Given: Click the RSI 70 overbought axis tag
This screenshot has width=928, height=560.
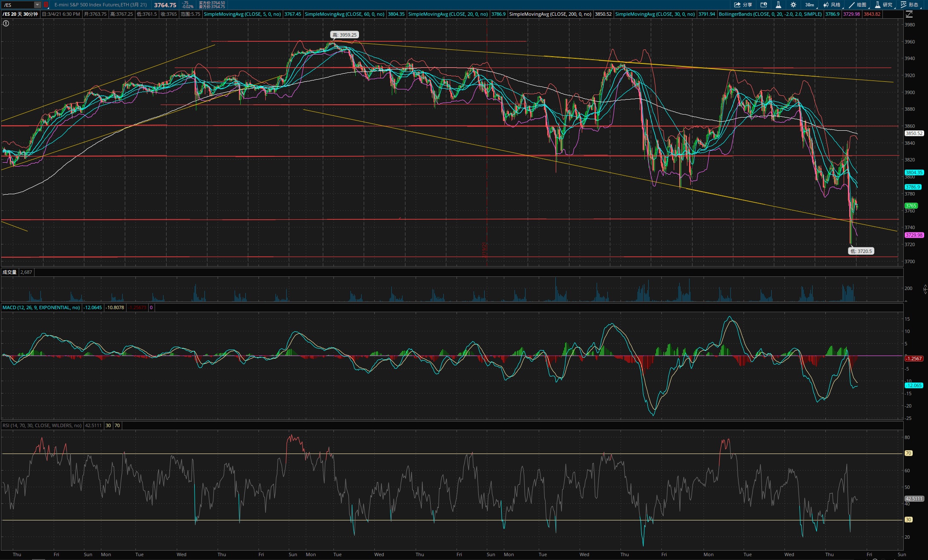Looking at the screenshot, I should [x=908, y=453].
